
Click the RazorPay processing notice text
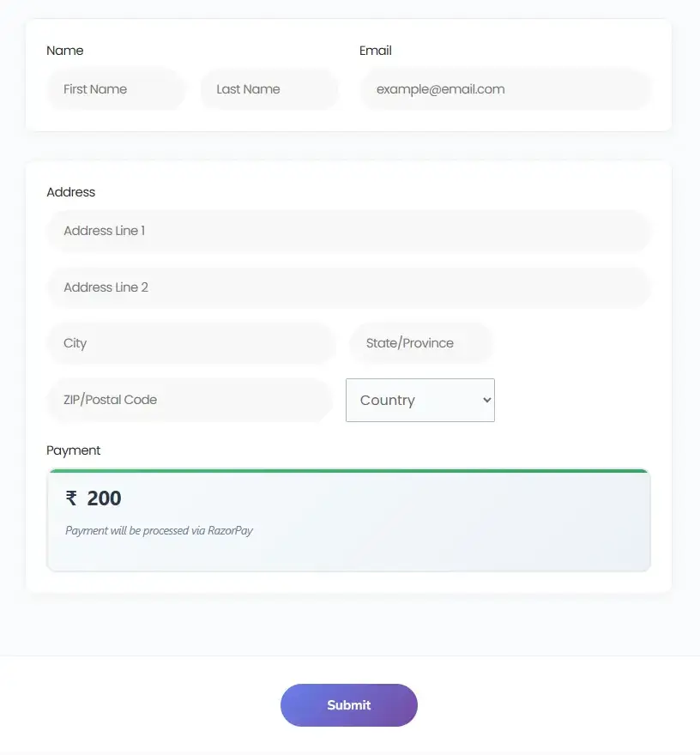[159, 531]
